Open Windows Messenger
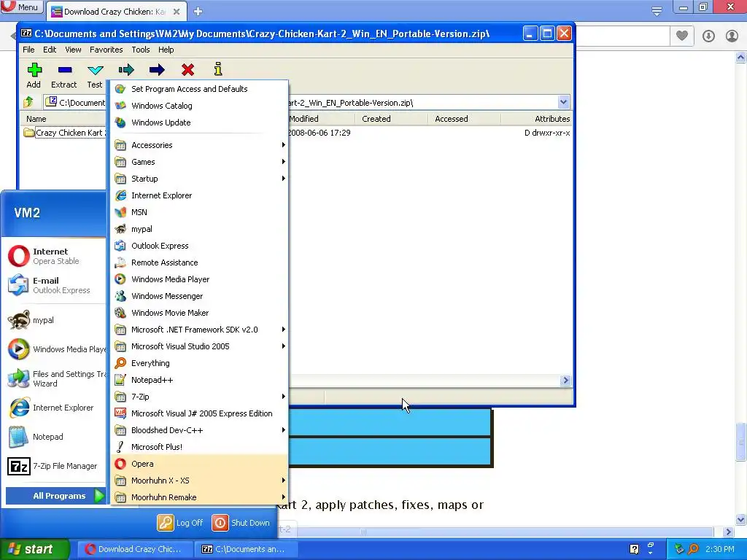The image size is (747, 560). pyautogui.click(x=199, y=296)
